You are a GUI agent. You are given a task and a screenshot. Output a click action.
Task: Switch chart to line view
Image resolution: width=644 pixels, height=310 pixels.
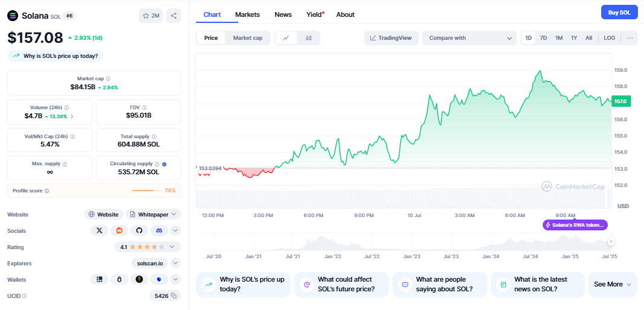(x=286, y=38)
